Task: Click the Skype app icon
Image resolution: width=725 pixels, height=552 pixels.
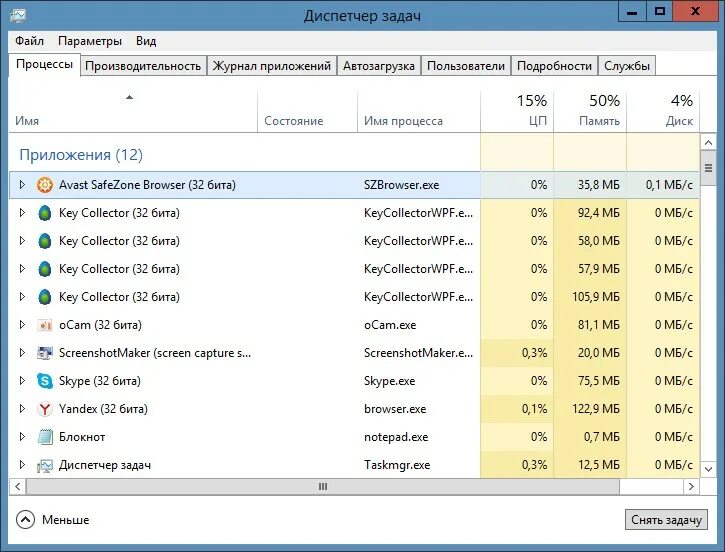Action: tap(45, 381)
